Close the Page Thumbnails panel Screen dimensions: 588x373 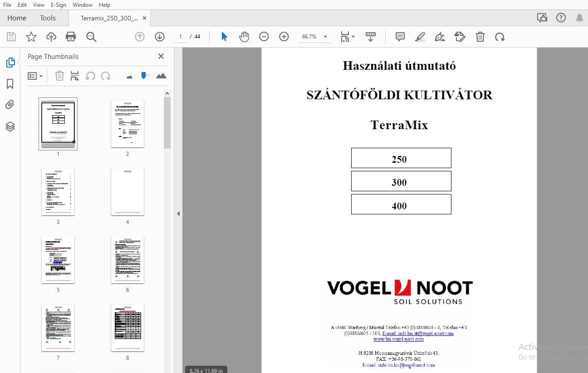pos(161,56)
